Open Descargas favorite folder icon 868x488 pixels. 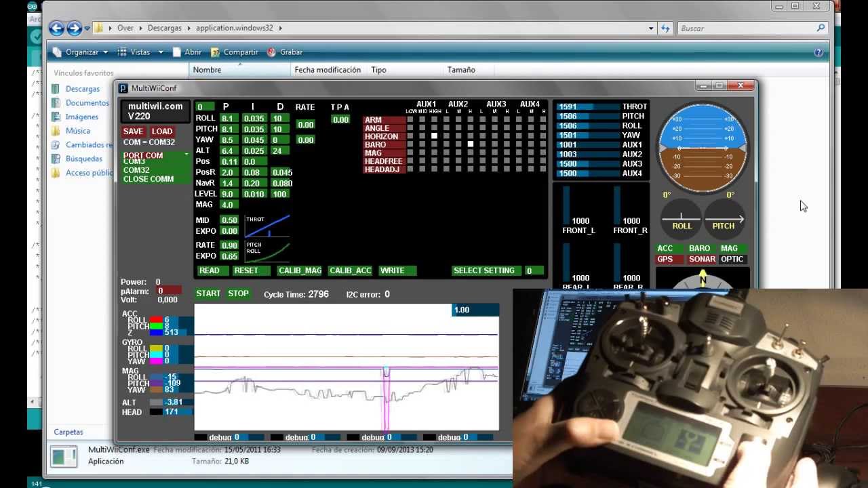[56, 89]
